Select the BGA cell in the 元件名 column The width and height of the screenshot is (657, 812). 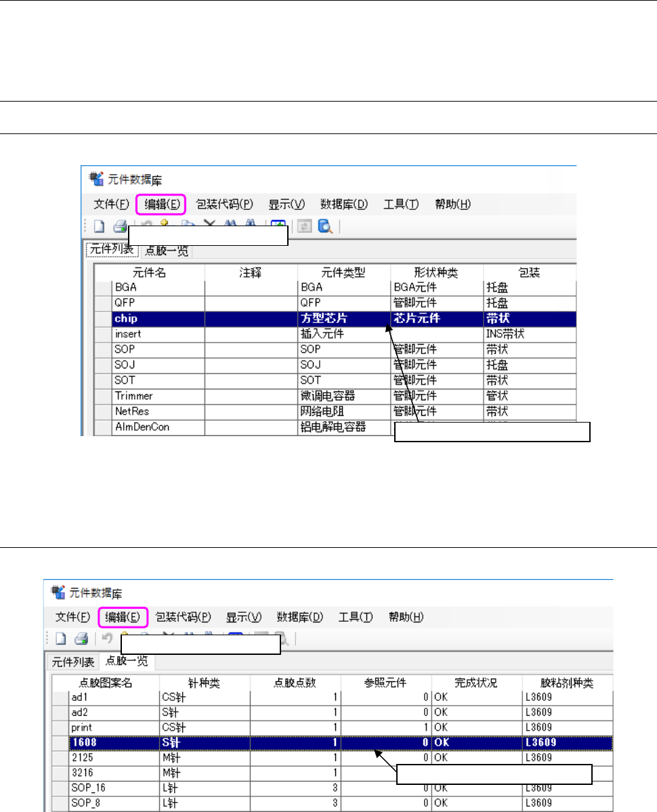(158, 287)
